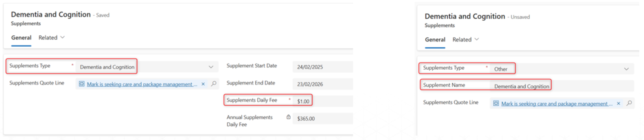Click the record icon beside the Saved form's quote line link
644x140 pixels.
[x=82, y=84]
